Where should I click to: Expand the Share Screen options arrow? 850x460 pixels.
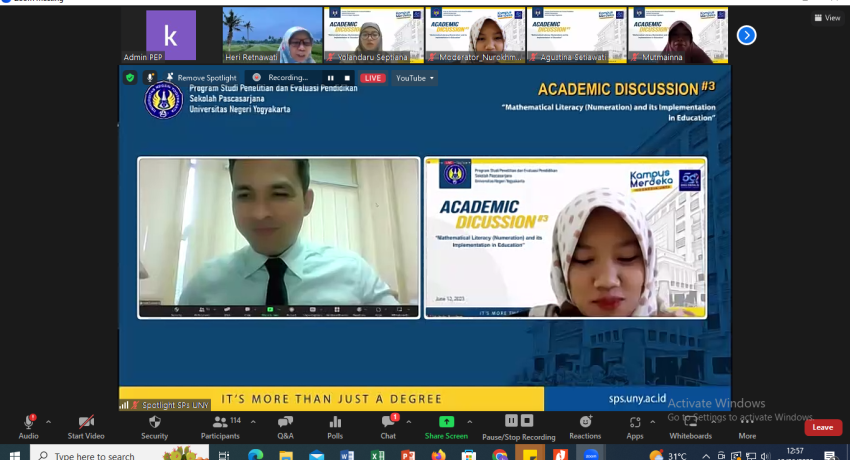pyautogui.click(x=469, y=422)
